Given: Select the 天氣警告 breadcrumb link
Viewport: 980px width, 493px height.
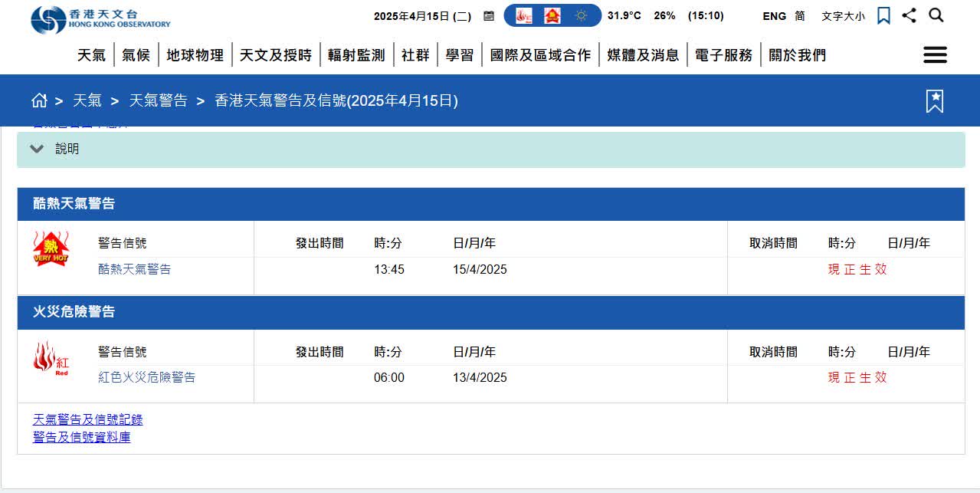Looking at the screenshot, I should point(158,100).
